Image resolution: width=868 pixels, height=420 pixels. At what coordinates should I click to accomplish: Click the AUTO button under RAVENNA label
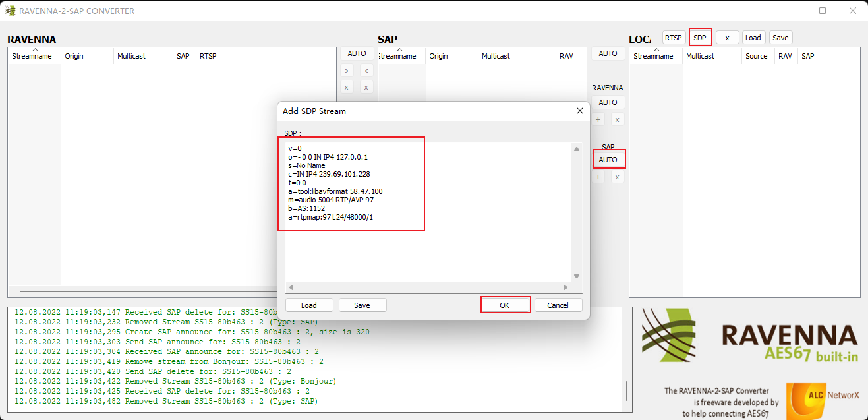point(608,102)
